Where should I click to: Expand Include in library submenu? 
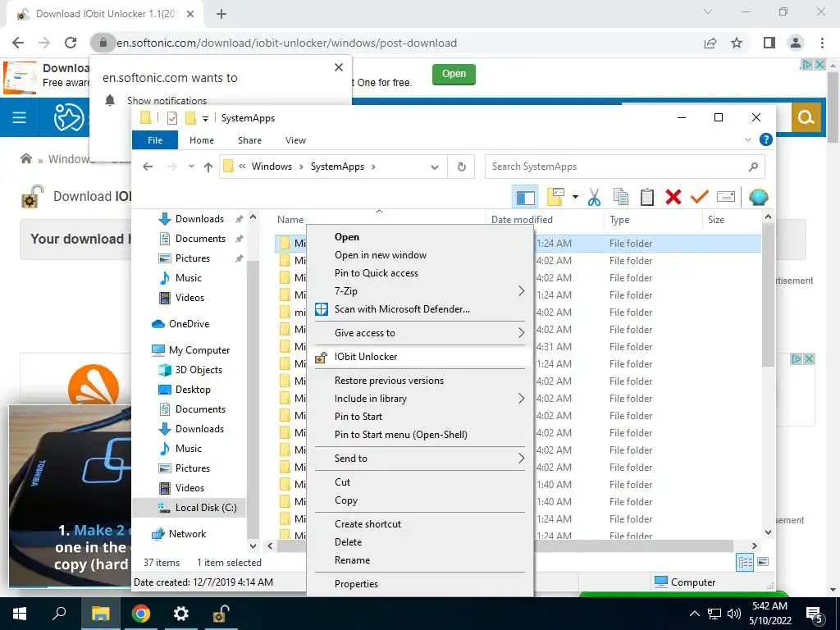click(x=421, y=399)
